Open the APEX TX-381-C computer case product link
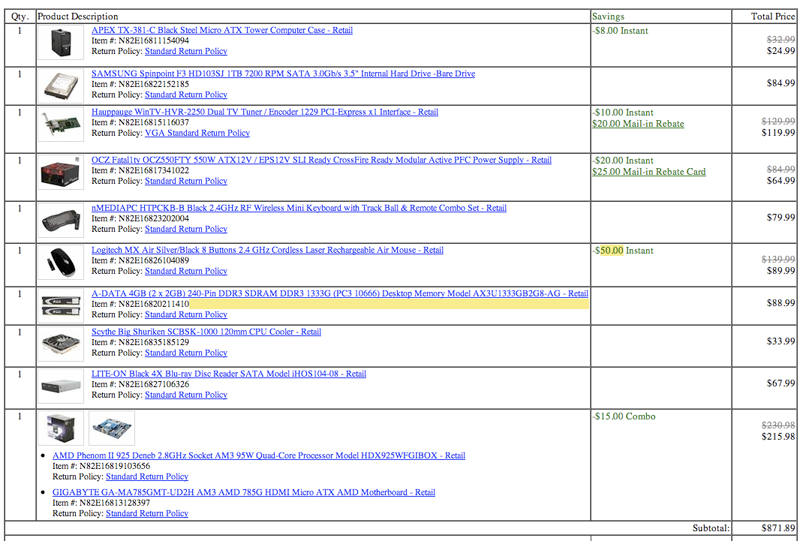This screenshot has width=803, height=541. click(222, 30)
